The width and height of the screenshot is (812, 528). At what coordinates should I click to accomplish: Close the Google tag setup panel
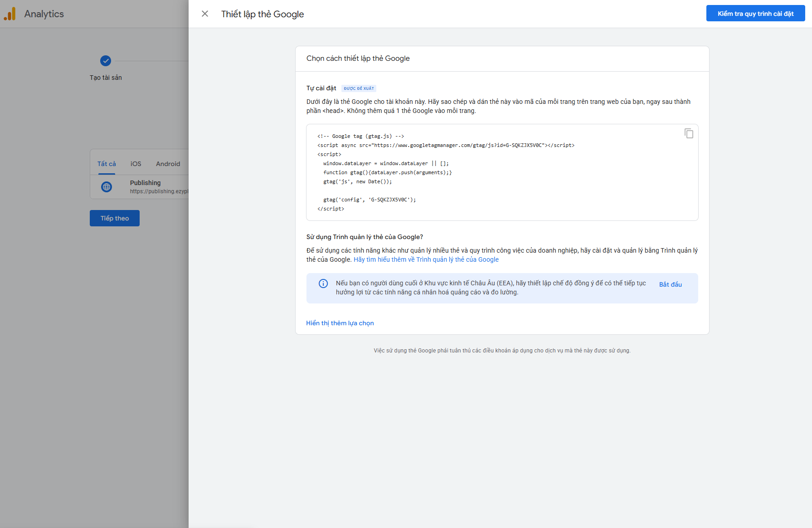(205, 14)
